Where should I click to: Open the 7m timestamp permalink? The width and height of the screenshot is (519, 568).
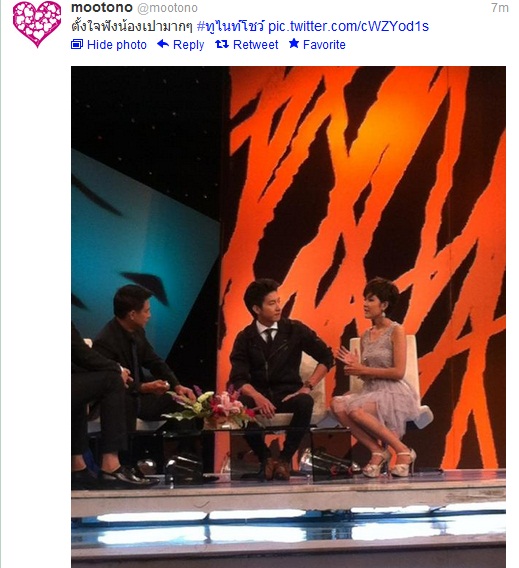500,8
